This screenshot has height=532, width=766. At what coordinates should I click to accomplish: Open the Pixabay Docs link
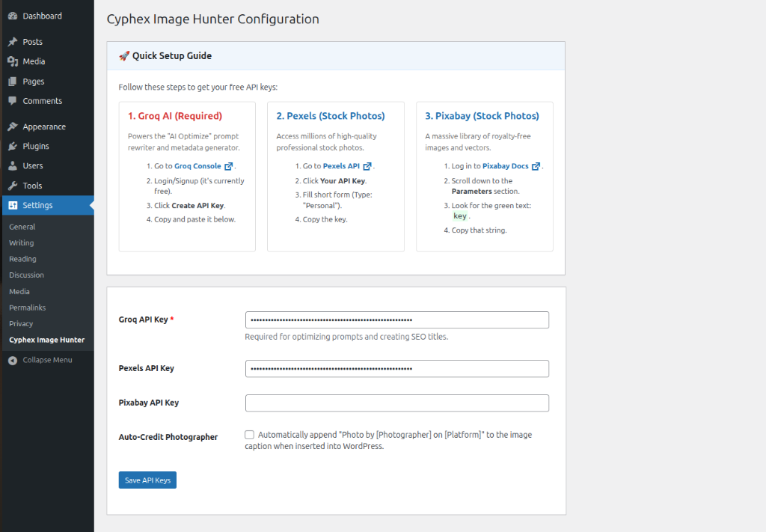pyautogui.click(x=505, y=166)
